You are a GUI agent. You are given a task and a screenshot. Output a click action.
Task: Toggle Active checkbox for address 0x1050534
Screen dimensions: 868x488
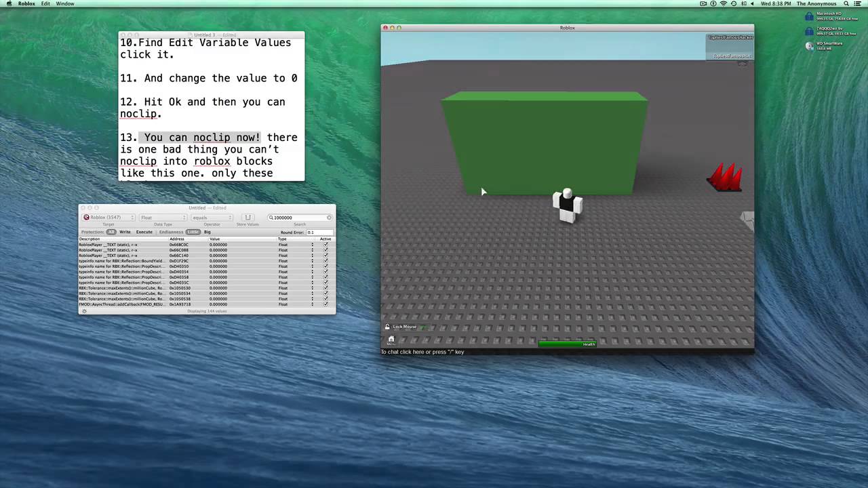[325, 293]
